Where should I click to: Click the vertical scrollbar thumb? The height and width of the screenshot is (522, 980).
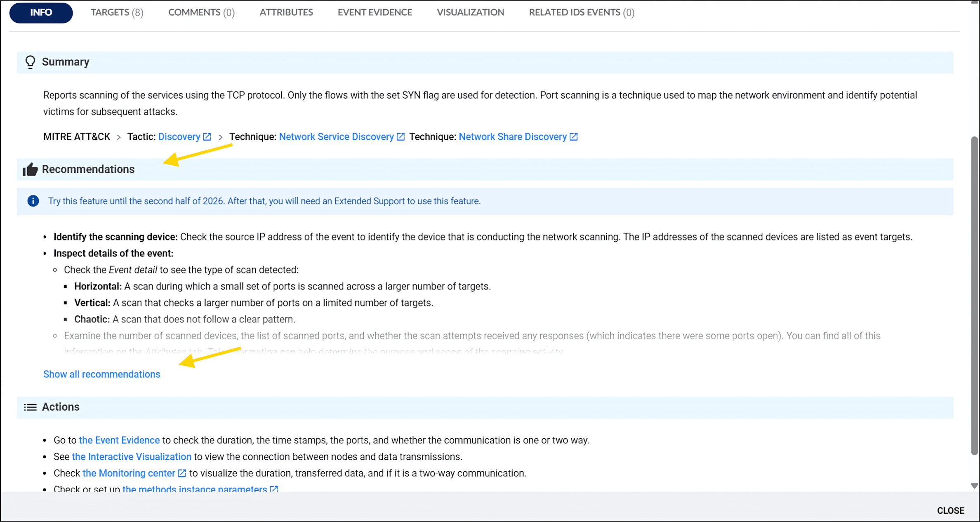(x=974, y=295)
